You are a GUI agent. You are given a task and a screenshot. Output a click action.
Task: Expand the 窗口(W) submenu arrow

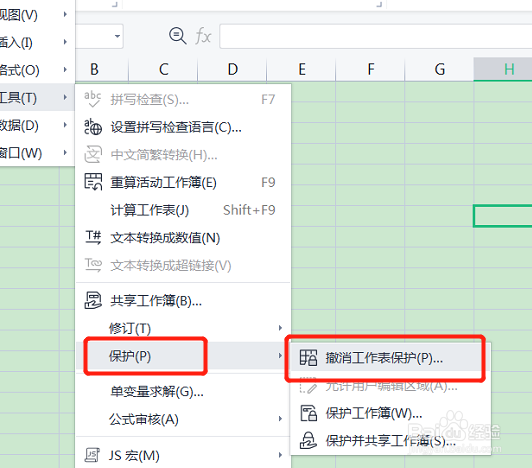coord(65,153)
